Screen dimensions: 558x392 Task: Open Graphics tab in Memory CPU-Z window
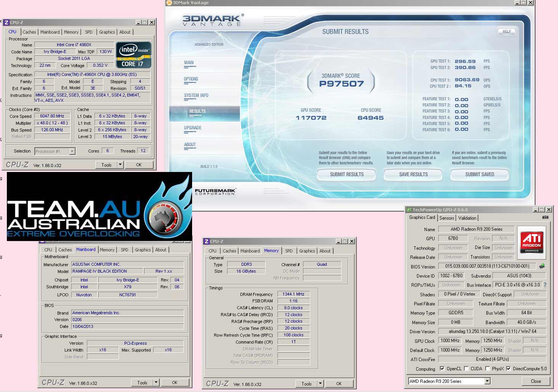307,251
